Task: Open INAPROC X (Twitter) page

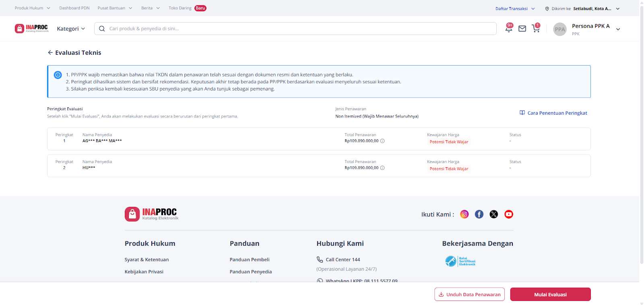Action: (494, 214)
